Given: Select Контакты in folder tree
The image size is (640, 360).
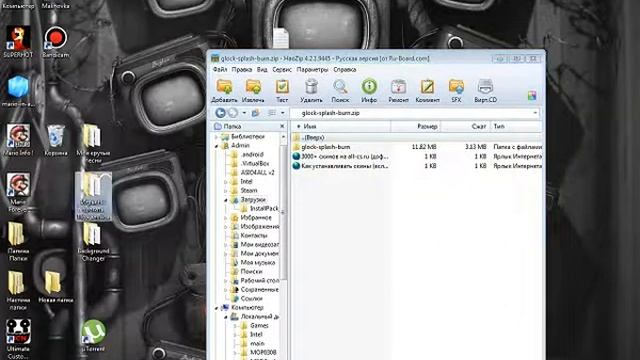Looking at the screenshot, I should click(249, 236).
